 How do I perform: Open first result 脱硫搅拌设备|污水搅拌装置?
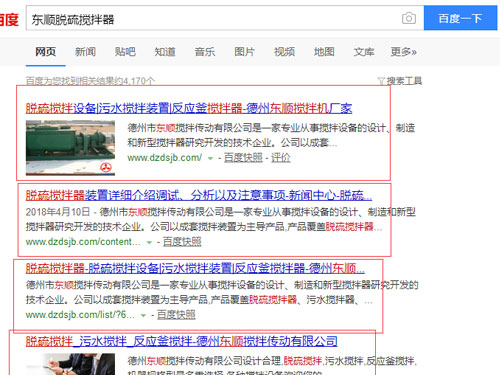click(189, 108)
